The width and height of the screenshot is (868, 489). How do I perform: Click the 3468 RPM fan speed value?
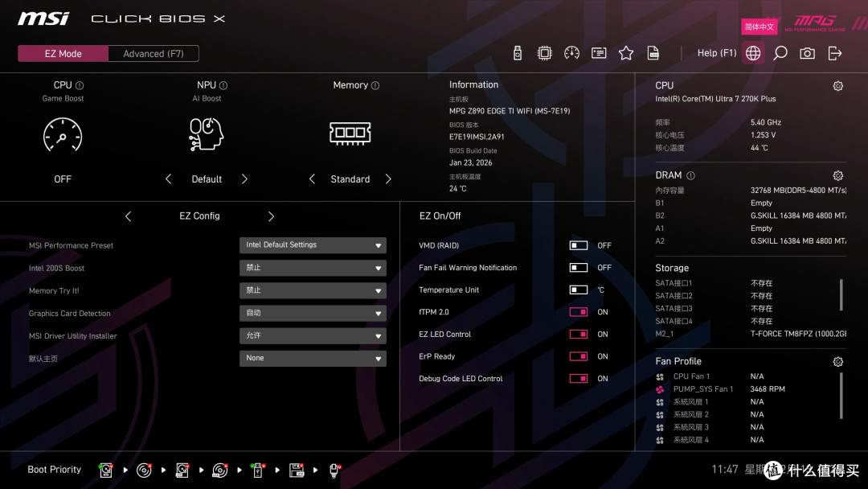768,389
